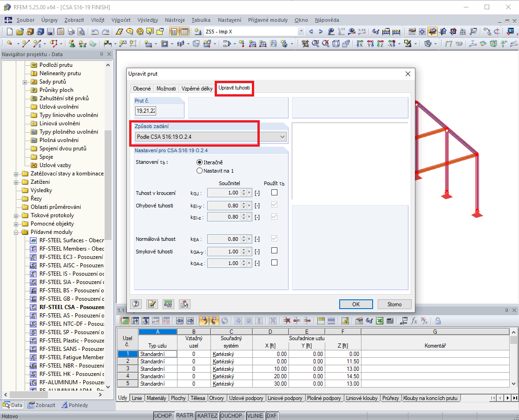Click the view in X direction icon
Viewport: 519px width, 420px height.
[x=360, y=43]
